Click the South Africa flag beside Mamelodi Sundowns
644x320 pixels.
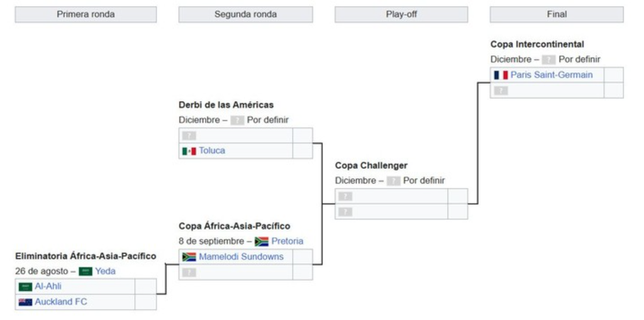click(x=189, y=257)
